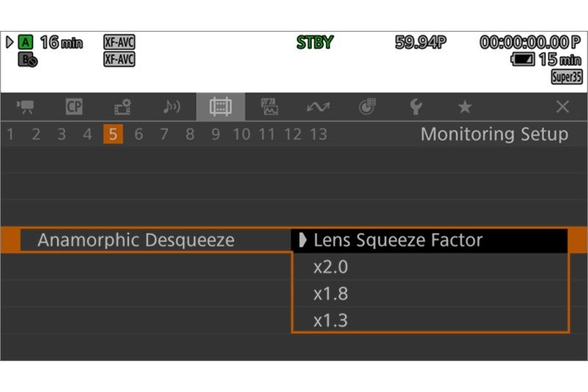Open the Assistance Functions menu icon
588x392 pixels.
(x=269, y=107)
